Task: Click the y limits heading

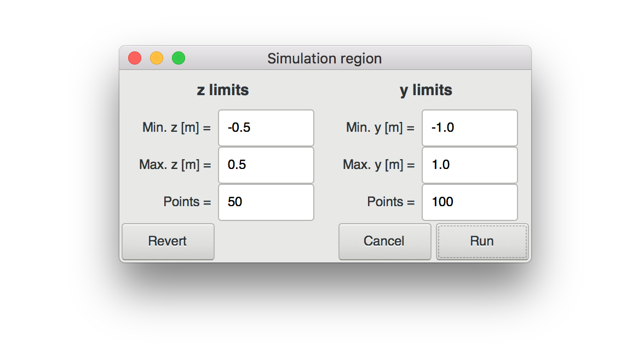Action: pos(426,90)
